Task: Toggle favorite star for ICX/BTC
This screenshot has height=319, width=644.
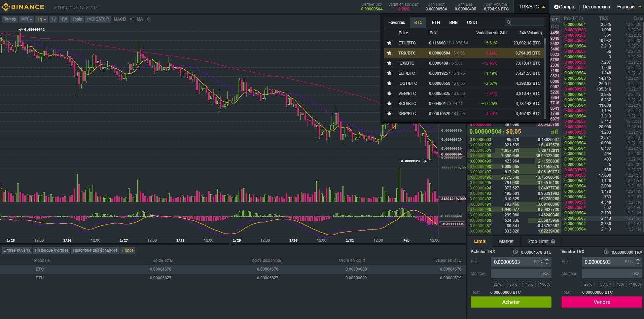Action: 389,63
